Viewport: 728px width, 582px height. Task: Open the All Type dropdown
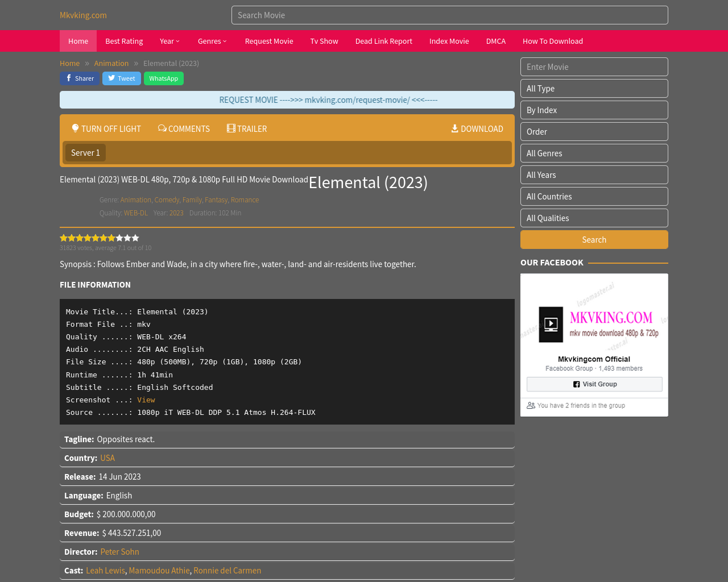(594, 89)
